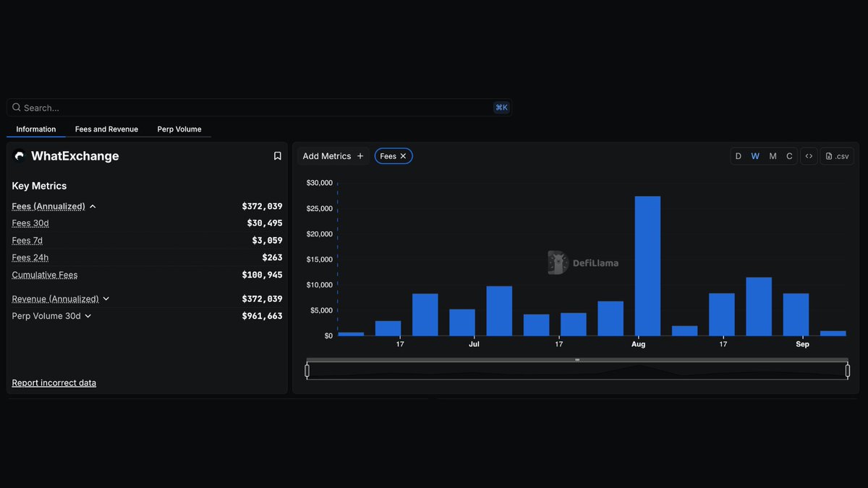Remove the Fees metric chip
868x488 pixels.
[403, 156]
